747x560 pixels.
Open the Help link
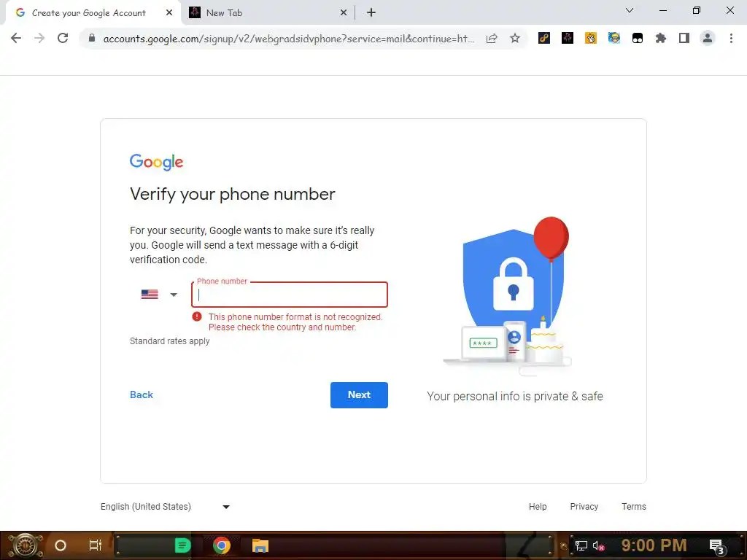538,507
